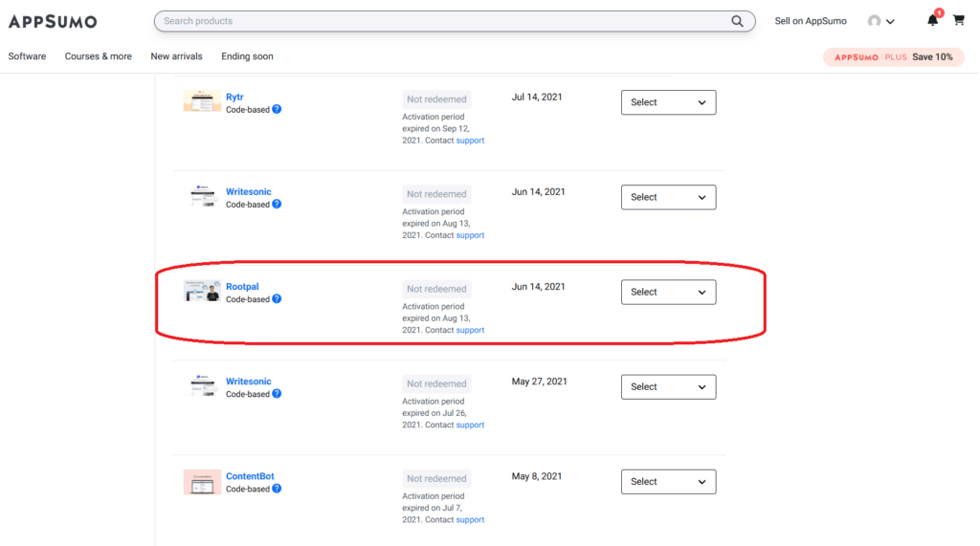Click Not redeemed badge in Rootpal row
Image resolution: width=980 pixels, height=546 pixels.
pos(436,289)
